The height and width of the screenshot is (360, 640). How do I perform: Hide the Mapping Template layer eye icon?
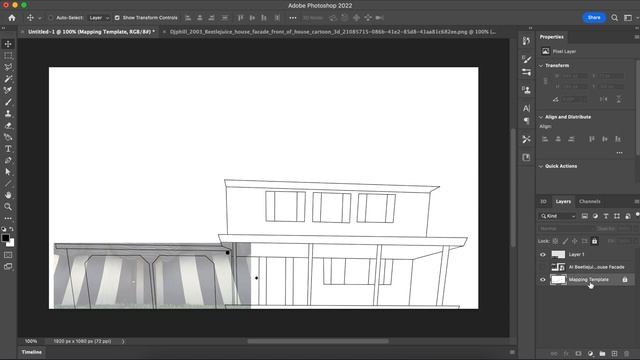coord(543,280)
